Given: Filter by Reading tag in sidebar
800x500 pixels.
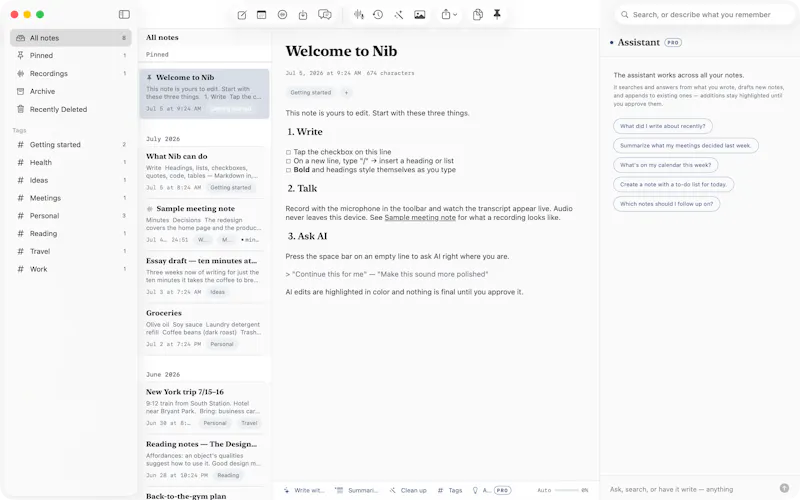Looking at the screenshot, I should tap(70, 234).
